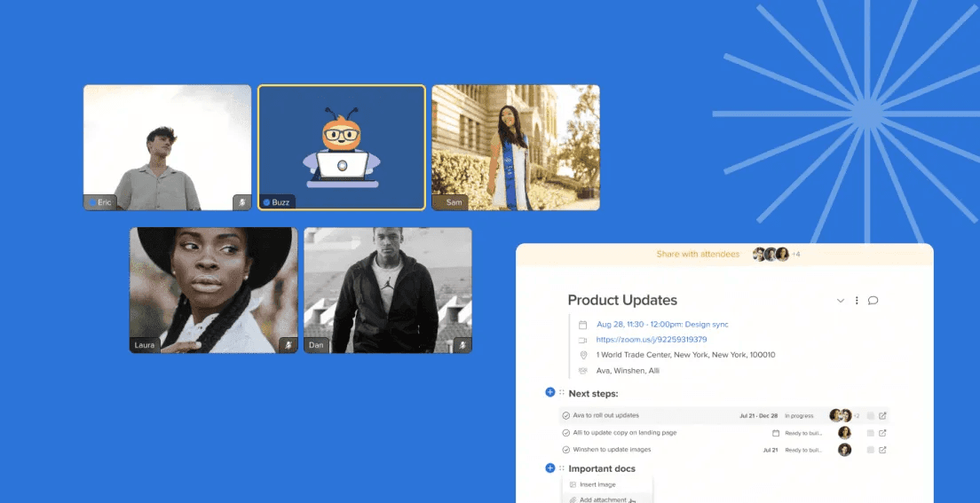The height and width of the screenshot is (503, 980).
Task: Click the assignee avatar on Winshen's task
Action: 844,449
